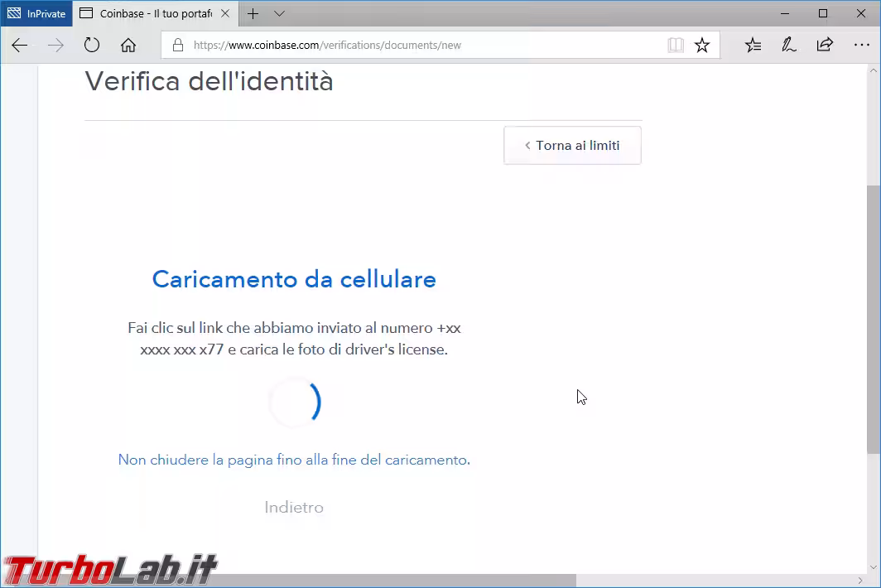Image resolution: width=881 pixels, height=588 pixels.
Task: Click the browser forward arrow
Action: [55, 46]
